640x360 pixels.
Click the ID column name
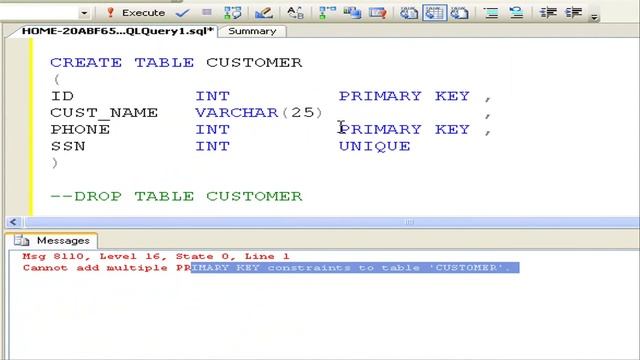tap(62, 96)
